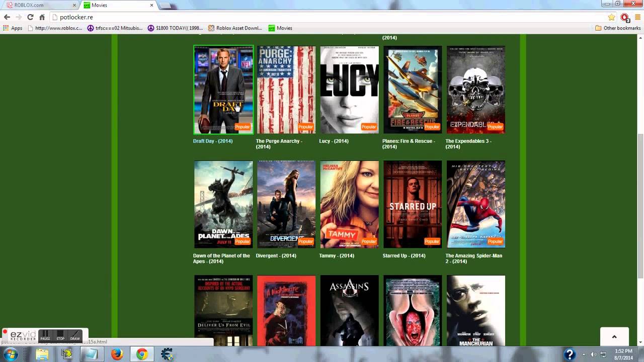Open the Movies bookmark in bookmarks bar
This screenshot has height=362, width=644.
(x=280, y=28)
